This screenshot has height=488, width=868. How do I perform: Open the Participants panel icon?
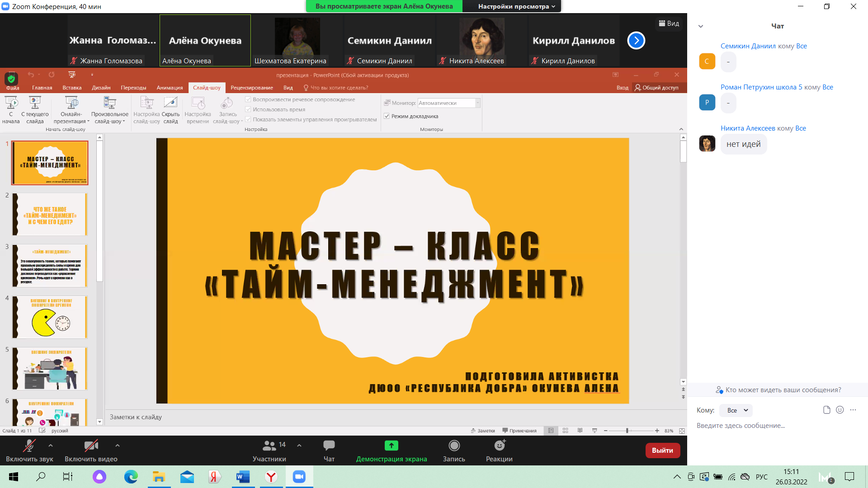coord(269,446)
